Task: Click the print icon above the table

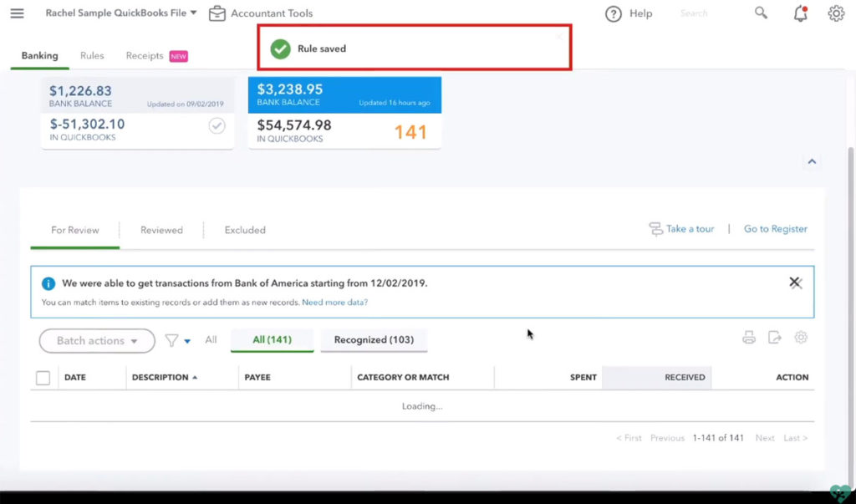Action: 749,338
